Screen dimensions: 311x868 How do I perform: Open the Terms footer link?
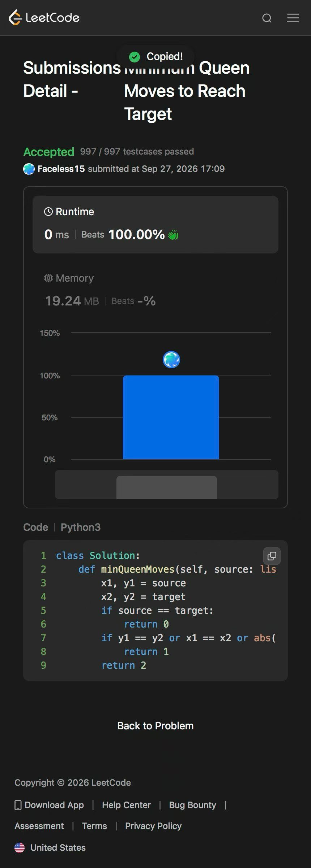[94, 826]
